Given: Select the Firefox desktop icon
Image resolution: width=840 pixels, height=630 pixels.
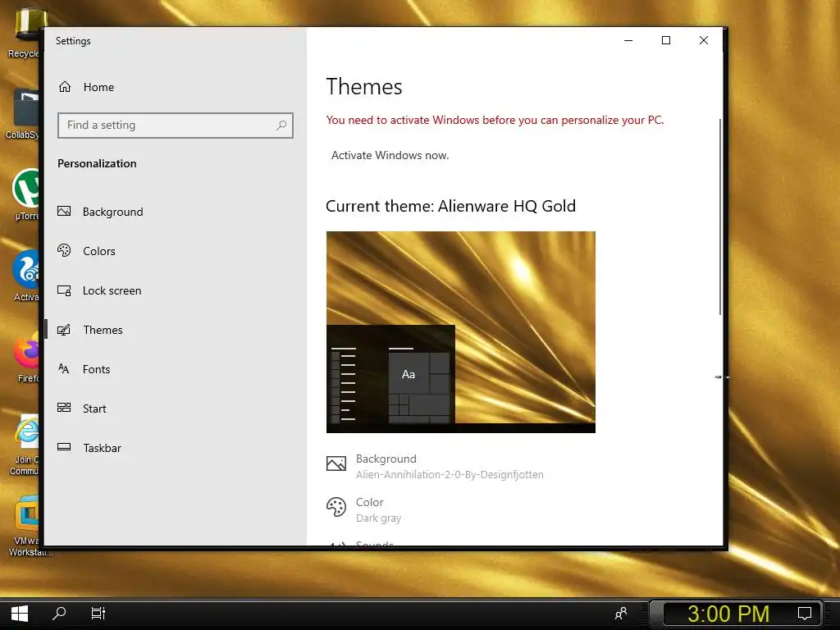Looking at the screenshot, I should (x=25, y=358).
